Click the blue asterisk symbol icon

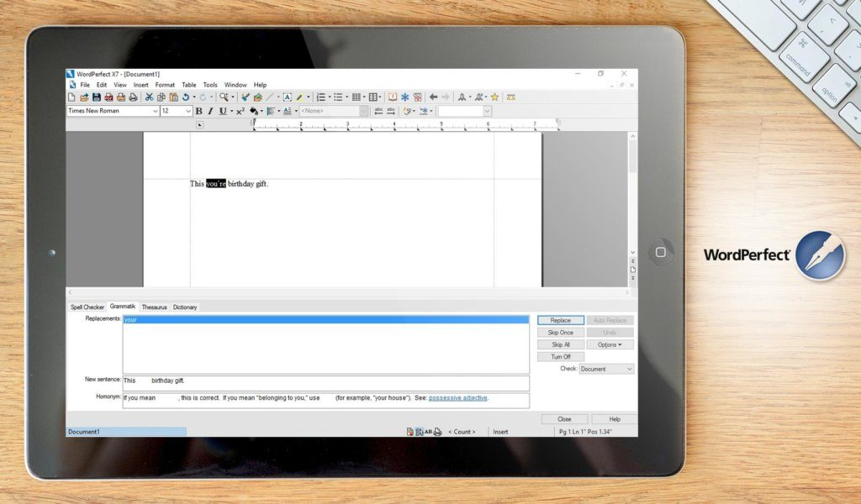404,97
